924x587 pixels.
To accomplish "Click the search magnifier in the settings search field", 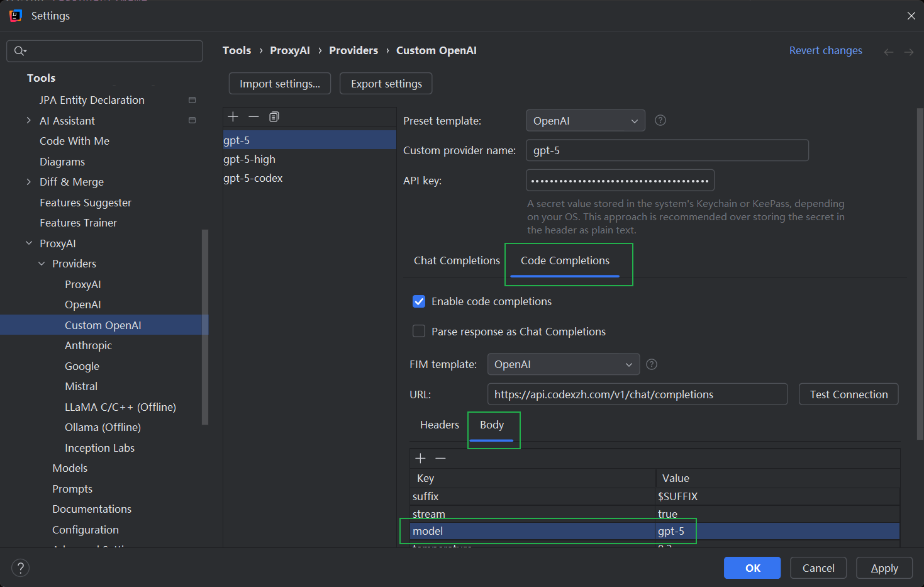I will click(19, 51).
